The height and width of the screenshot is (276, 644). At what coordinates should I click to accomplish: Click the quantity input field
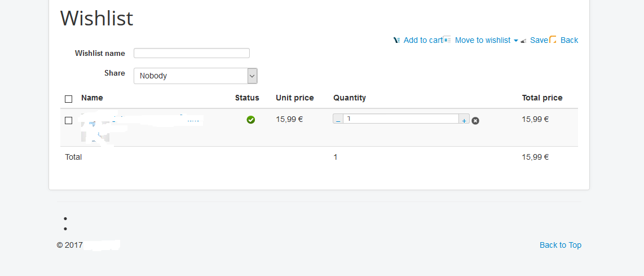point(400,119)
